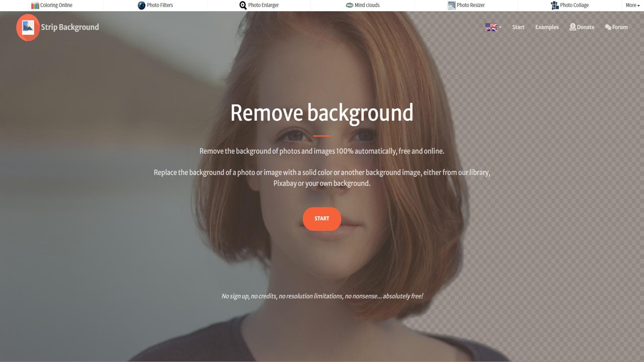Click the Photo Filters lens icon
Viewport: 644px width, 362px height.
[142, 5]
